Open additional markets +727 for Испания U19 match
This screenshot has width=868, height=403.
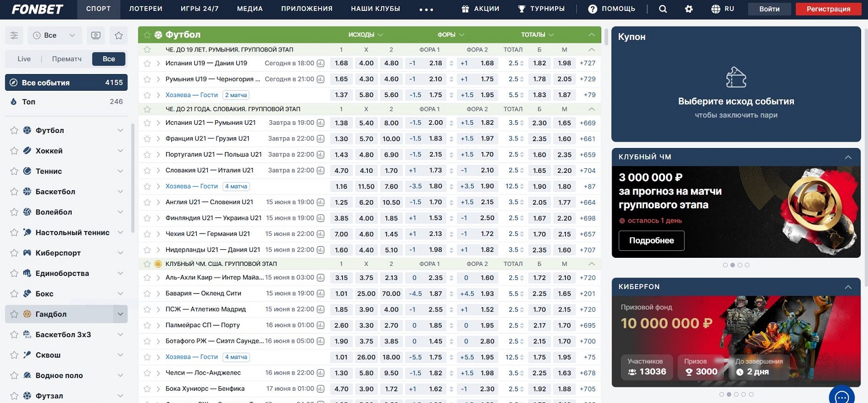tap(588, 64)
